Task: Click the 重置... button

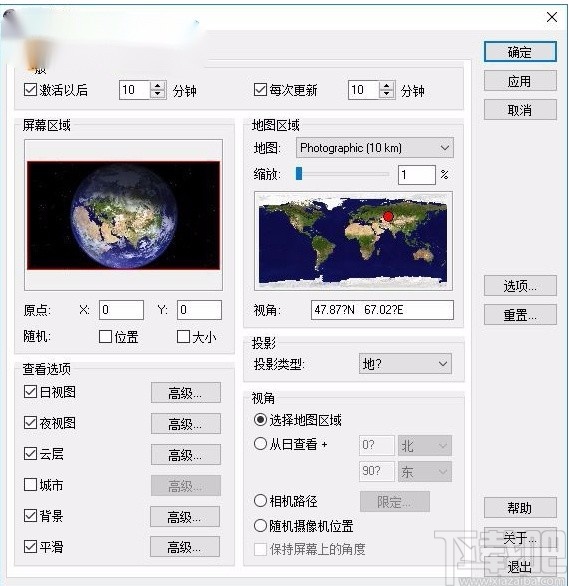Action: 520,315
